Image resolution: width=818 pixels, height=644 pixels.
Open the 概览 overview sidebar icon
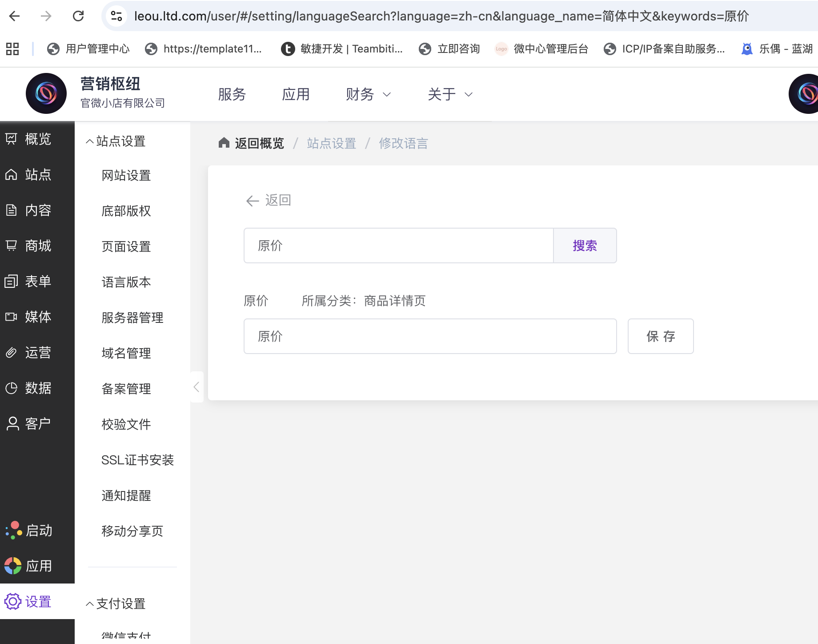point(12,139)
